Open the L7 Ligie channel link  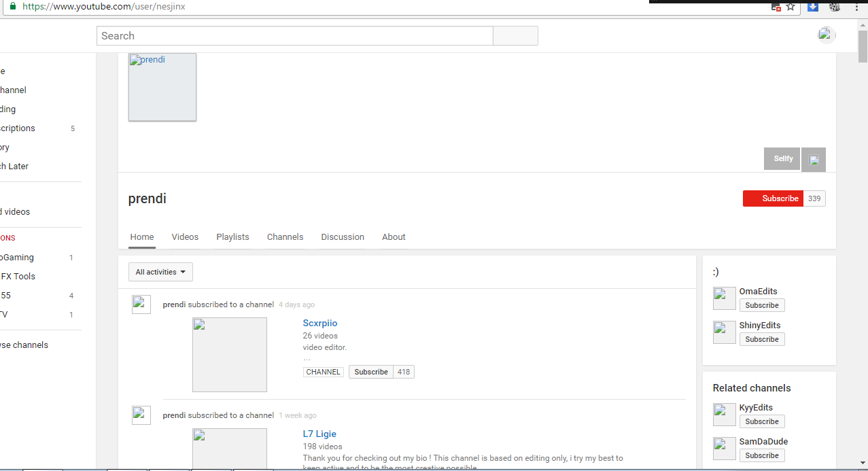click(319, 434)
